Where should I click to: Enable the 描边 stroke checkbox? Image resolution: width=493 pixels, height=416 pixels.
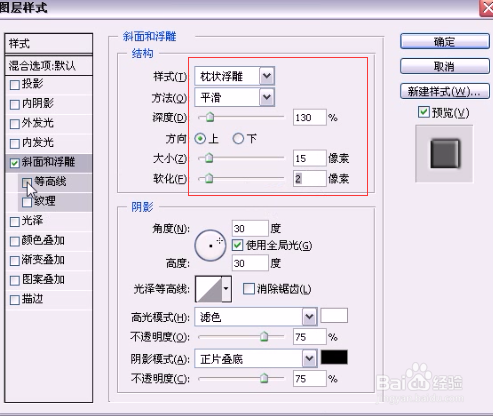click(x=15, y=300)
